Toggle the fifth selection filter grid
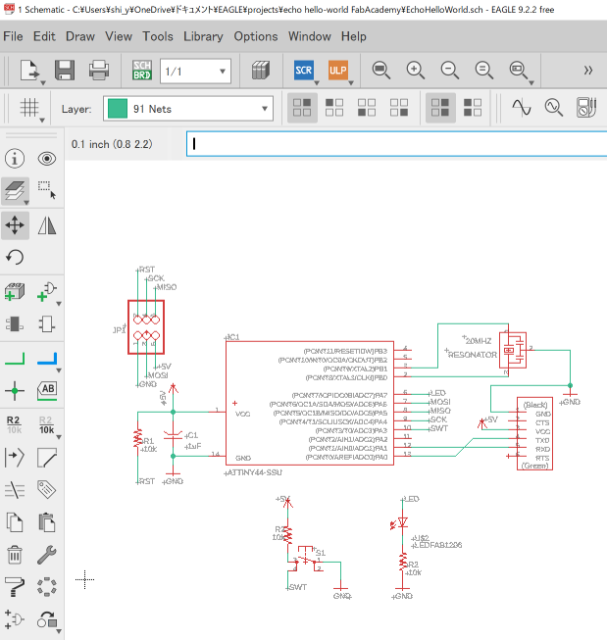The width and height of the screenshot is (607, 640). click(x=440, y=108)
